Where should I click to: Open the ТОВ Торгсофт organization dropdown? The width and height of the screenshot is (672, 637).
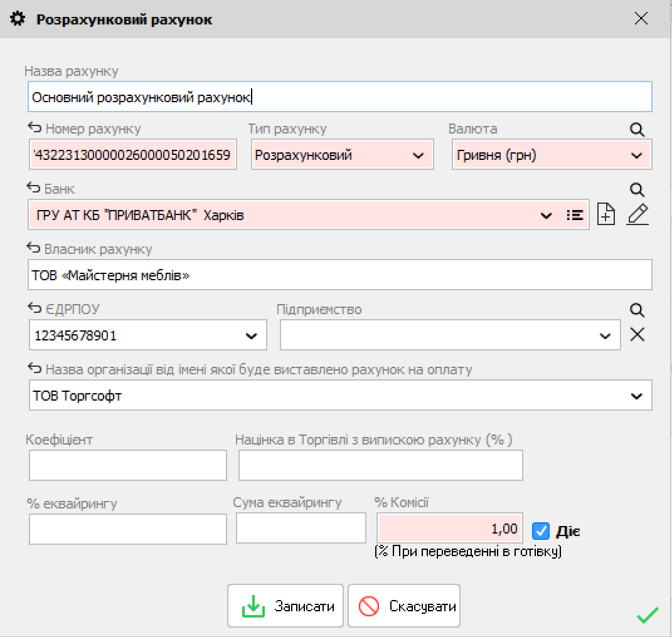(637, 396)
